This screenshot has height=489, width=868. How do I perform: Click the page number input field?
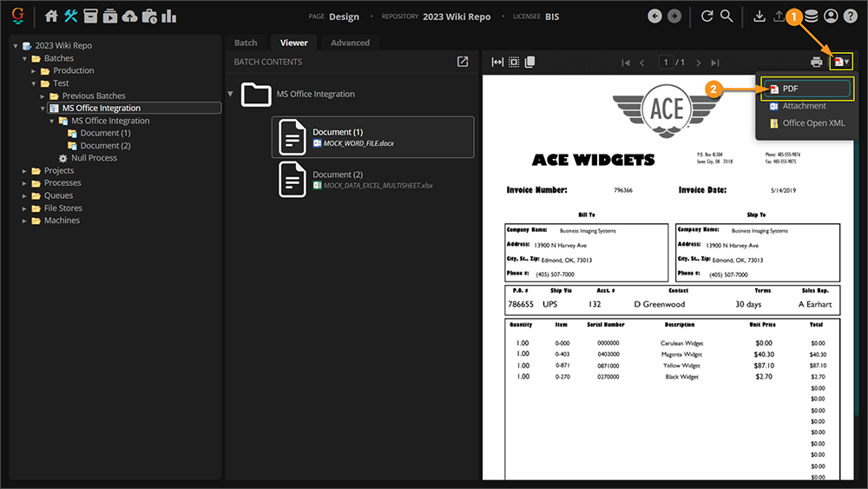click(667, 63)
